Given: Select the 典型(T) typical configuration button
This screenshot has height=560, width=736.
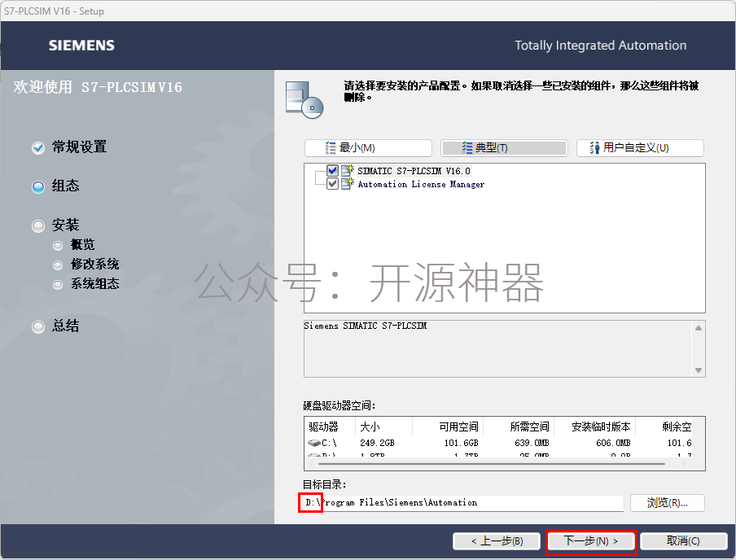Looking at the screenshot, I should tap(504, 148).
